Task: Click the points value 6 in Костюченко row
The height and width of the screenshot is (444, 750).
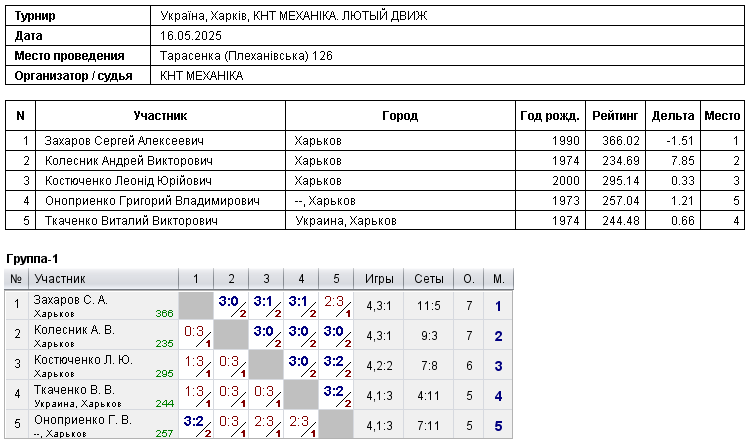Action: click(469, 366)
